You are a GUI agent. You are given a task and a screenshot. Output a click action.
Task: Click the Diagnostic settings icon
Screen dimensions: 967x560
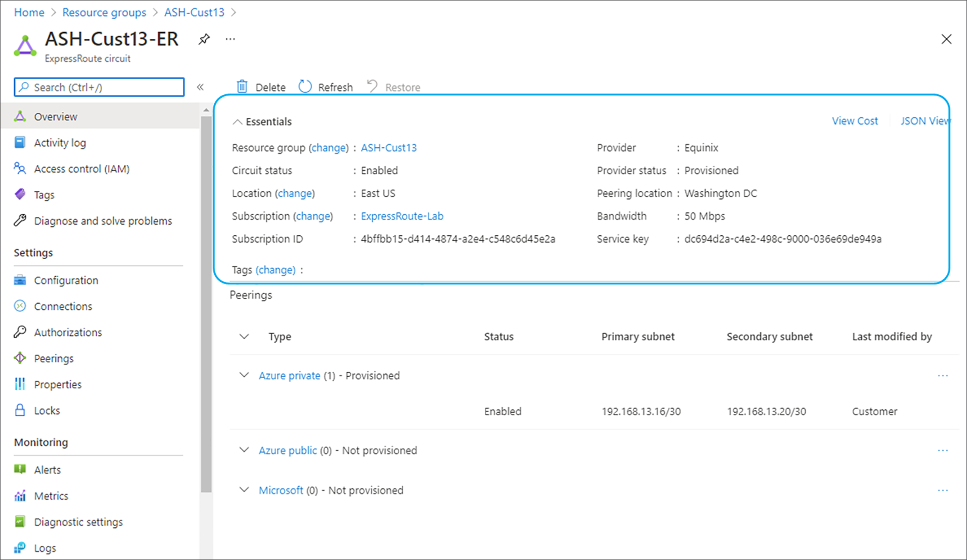click(x=20, y=522)
